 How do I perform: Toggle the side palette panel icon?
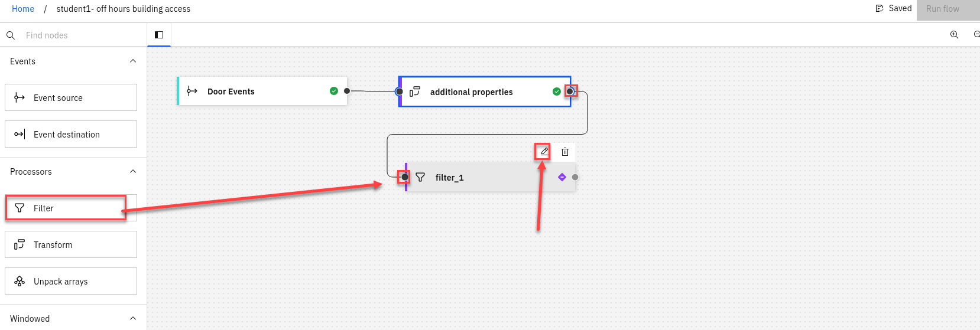(159, 35)
